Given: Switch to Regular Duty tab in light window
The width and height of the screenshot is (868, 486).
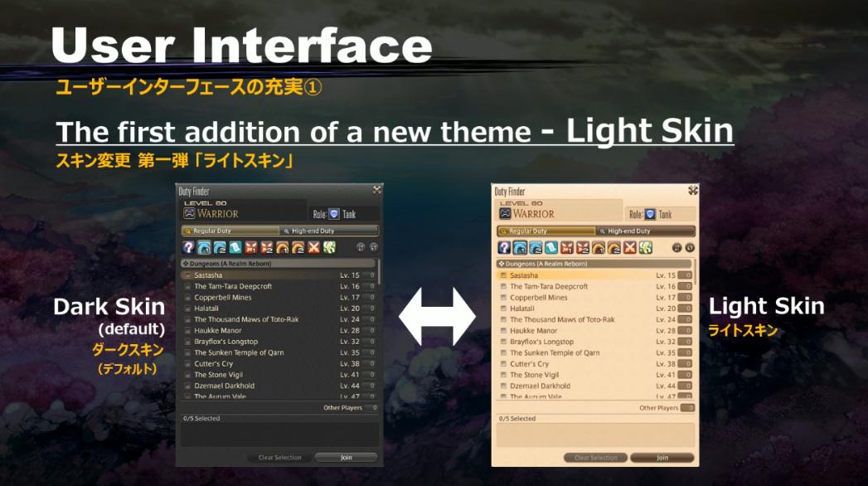Looking at the screenshot, I should 546,231.
